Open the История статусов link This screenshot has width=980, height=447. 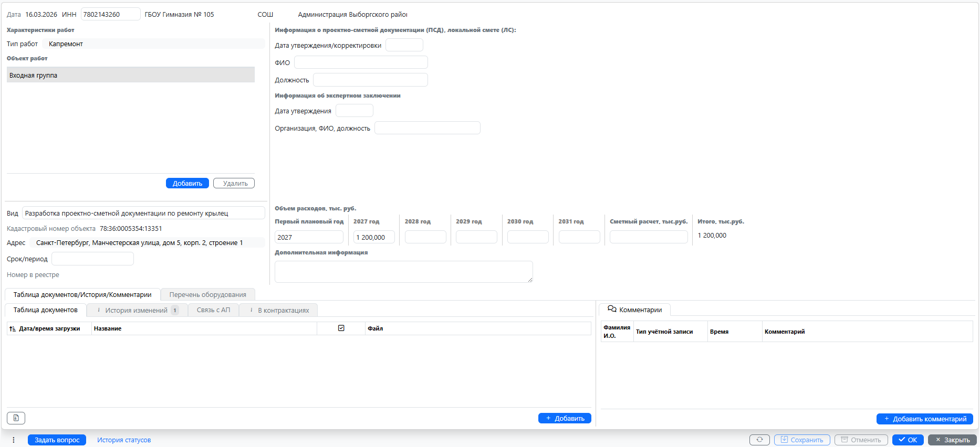point(124,440)
